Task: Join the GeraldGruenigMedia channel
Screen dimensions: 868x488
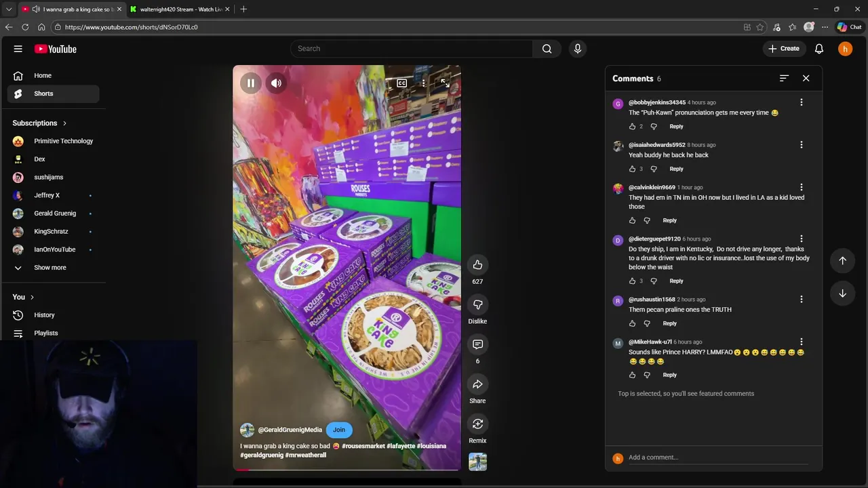Action: click(x=339, y=430)
